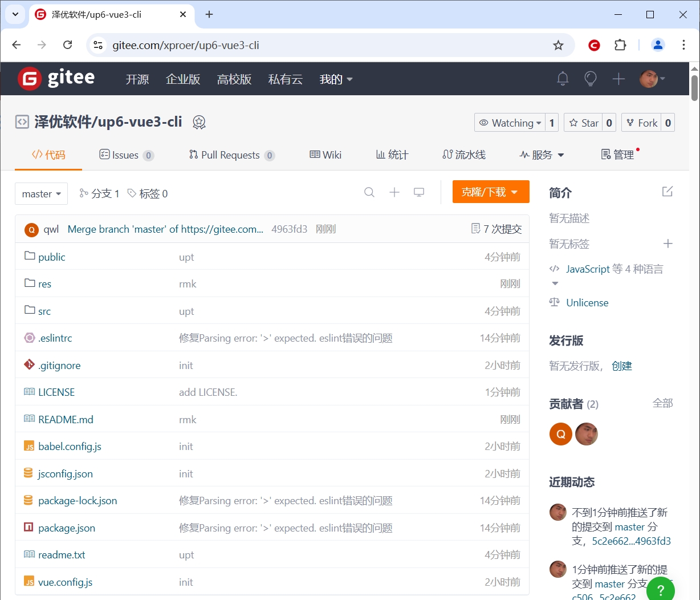Open the Pull Requests tab
The height and width of the screenshot is (600, 700).
pos(230,155)
